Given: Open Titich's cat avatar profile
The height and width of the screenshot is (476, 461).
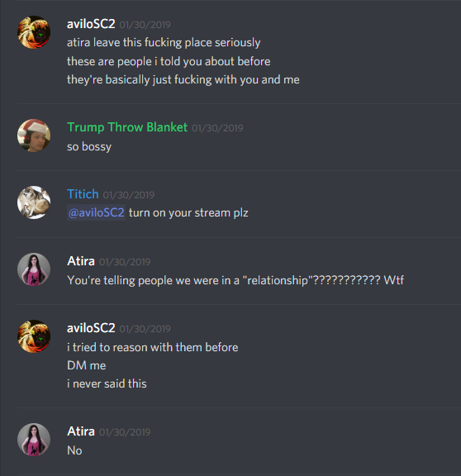Looking at the screenshot, I should click(34, 202).
